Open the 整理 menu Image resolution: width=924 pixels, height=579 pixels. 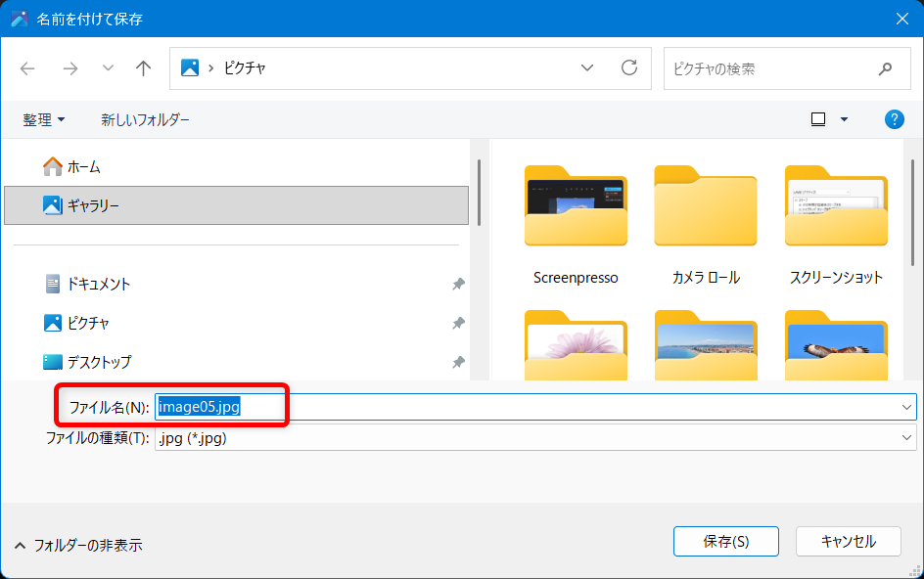(x=44, y=119)
